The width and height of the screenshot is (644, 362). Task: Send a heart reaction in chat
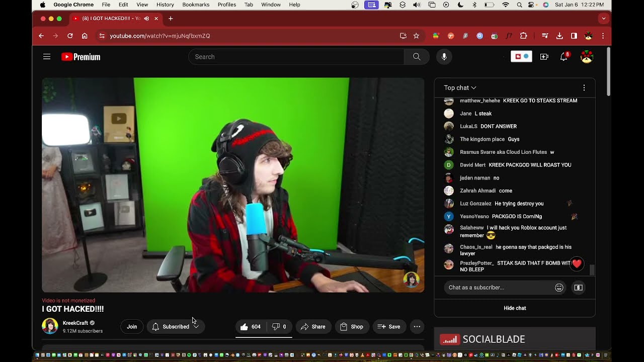(577, 264)
